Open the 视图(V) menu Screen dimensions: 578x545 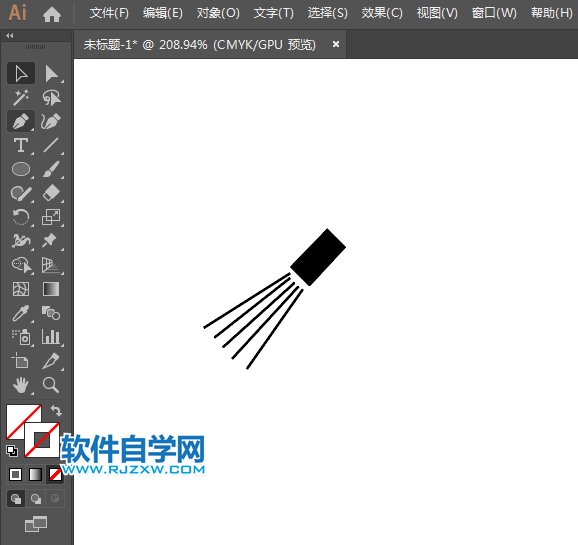(x=437, y=13)
